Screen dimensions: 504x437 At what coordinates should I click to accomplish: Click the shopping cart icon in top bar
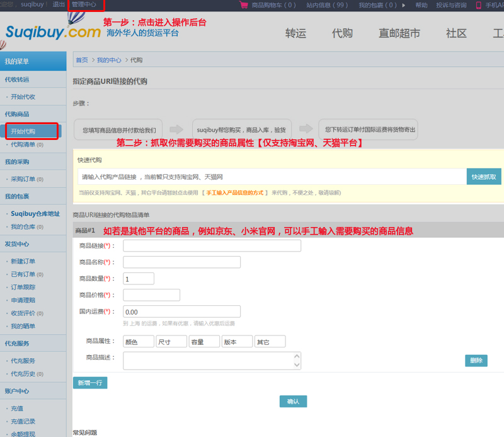244,5
